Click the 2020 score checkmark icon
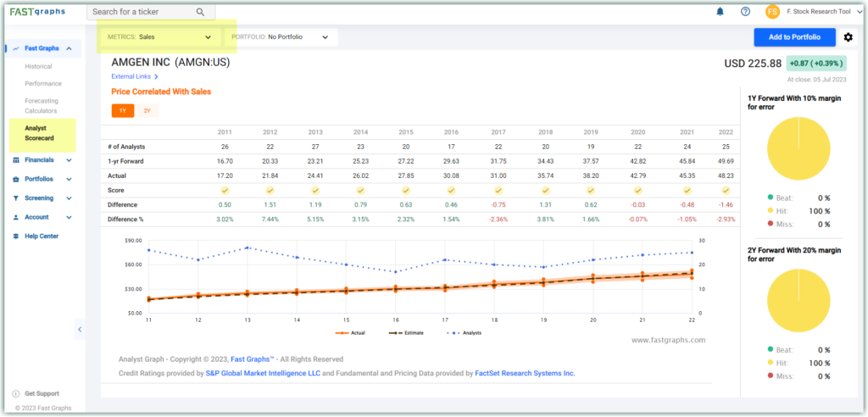868x417 pixels. pyautogui.click(x=638, y=191)
